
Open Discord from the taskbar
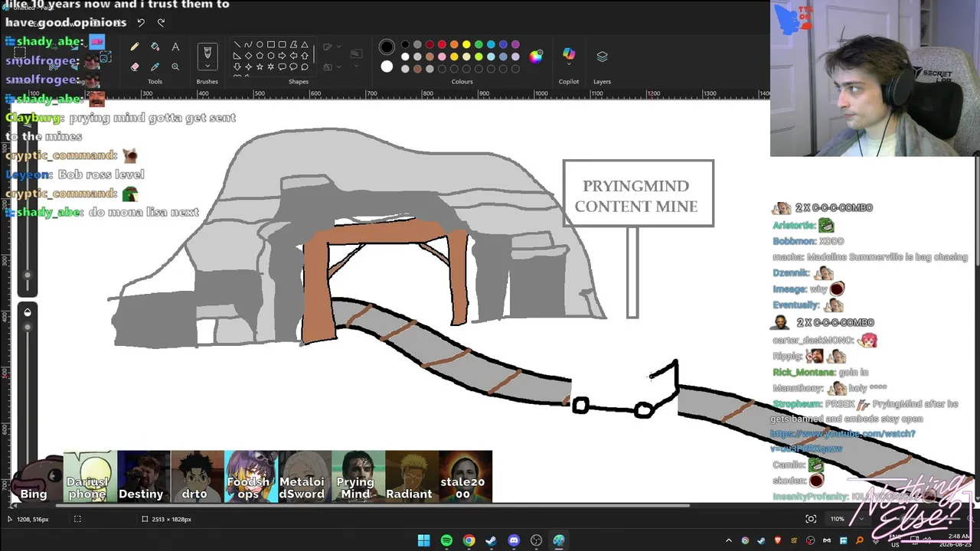[x=514, y=541]
